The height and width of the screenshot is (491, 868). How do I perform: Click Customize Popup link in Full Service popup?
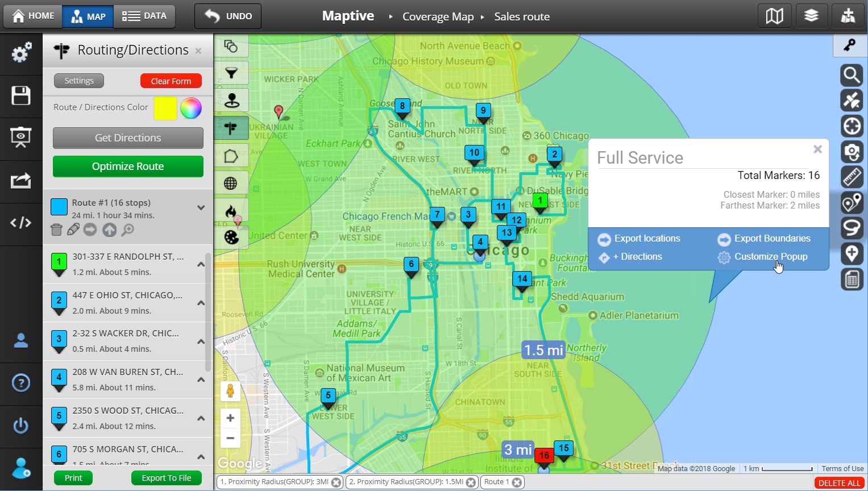pos(770,256)
